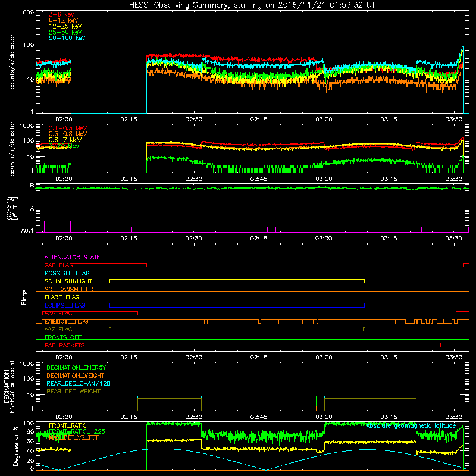Click the HESSI Observing Summary title

(x=252, y=5)
